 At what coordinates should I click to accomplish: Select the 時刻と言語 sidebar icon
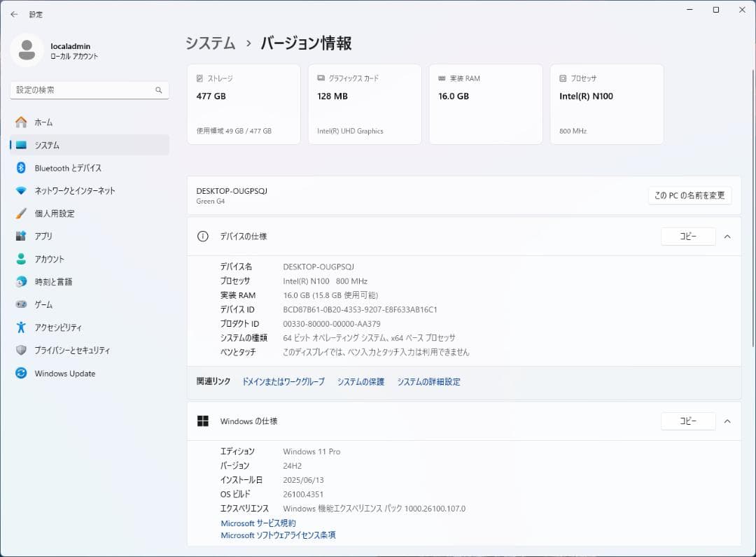click(x=22, y=281)
